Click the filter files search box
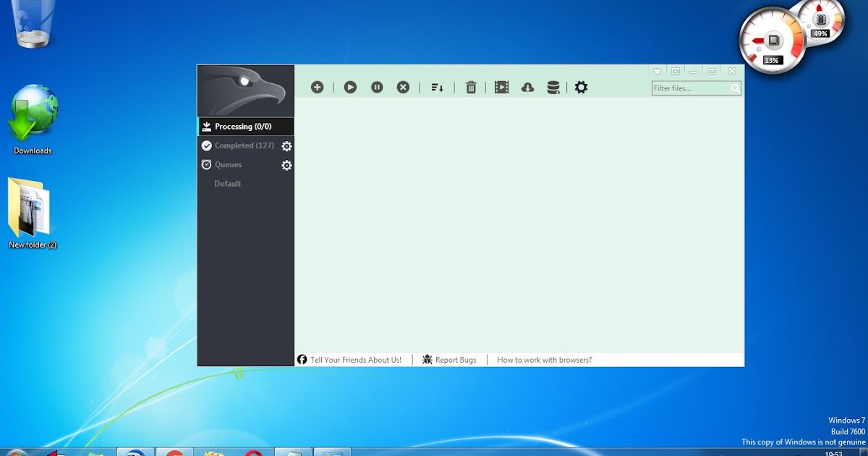Screen dimensions: 868x456 [x=692, y=88]
